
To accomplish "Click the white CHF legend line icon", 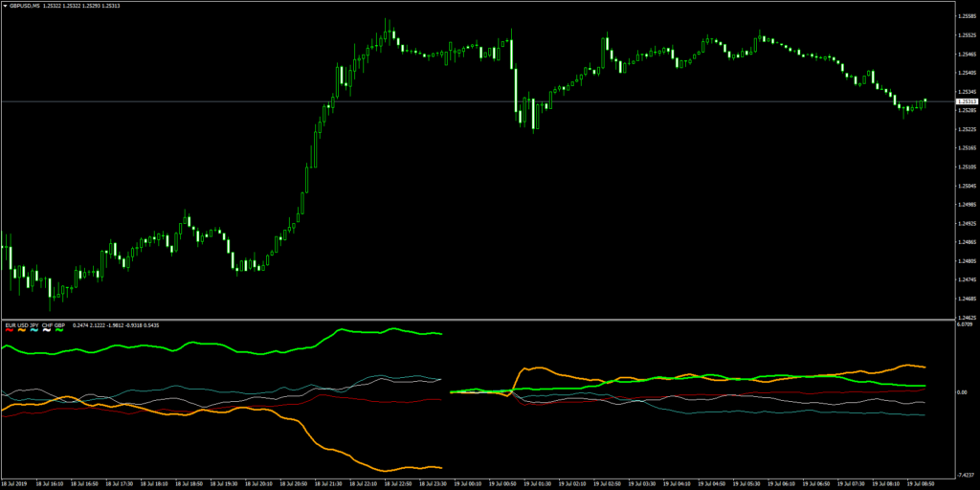I will click(47, 330).
